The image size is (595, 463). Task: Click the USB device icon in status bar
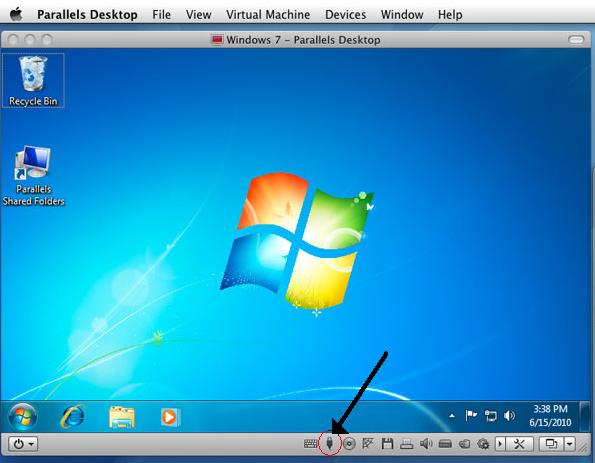tap(330, 443)
